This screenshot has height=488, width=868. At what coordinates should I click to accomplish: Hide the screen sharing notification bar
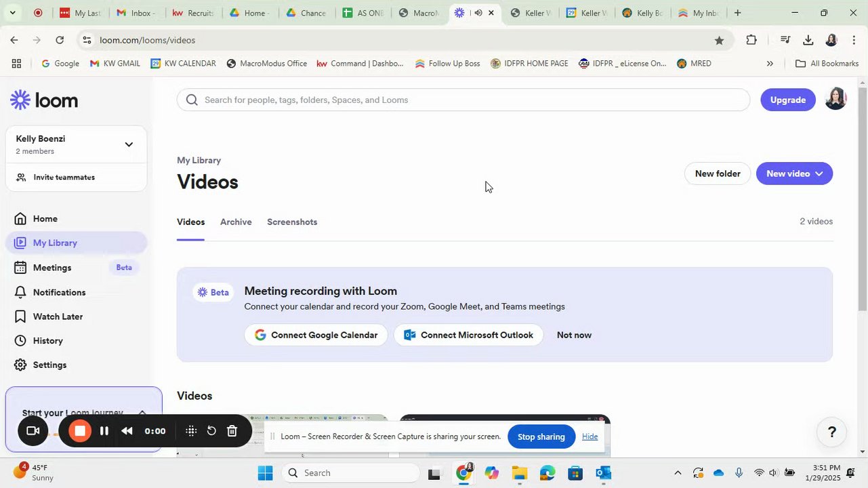[x=590, y=436]
